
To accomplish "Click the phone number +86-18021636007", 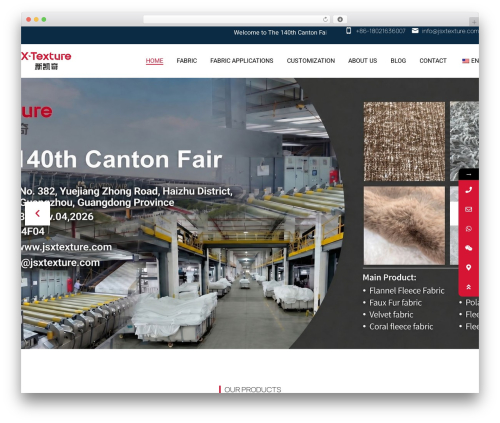I will click(380, 31).
